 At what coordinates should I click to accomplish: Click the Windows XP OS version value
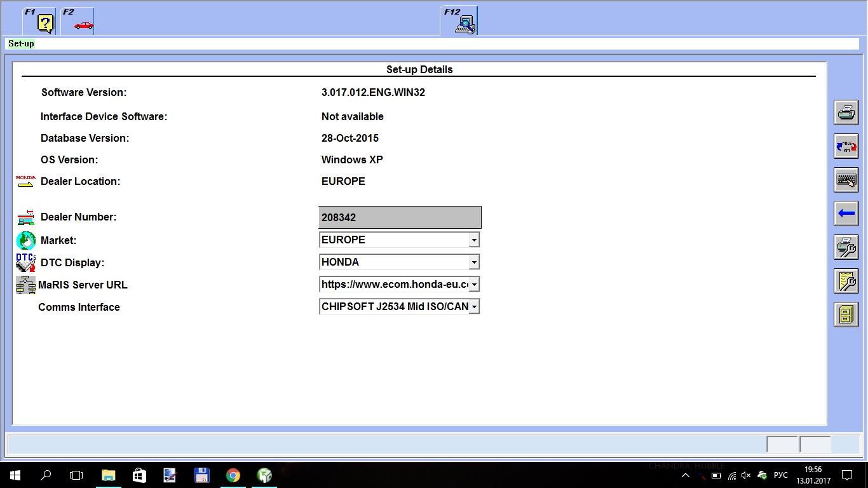(x=352, y=159)
